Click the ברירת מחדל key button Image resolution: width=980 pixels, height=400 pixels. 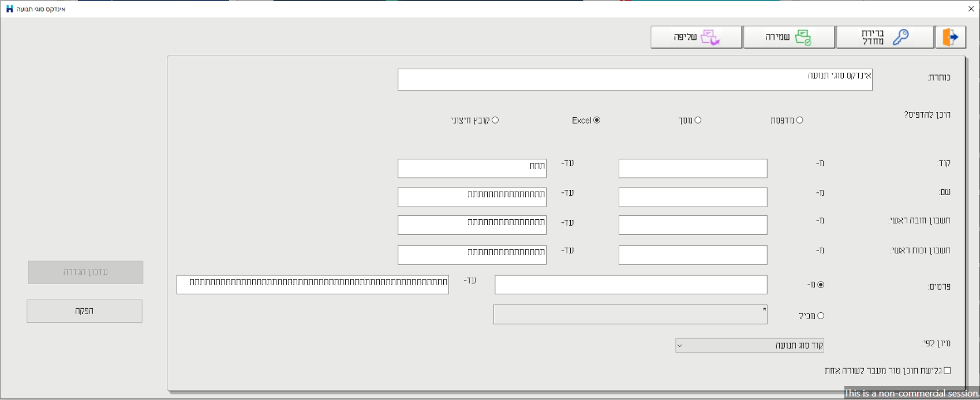[885, 38]
